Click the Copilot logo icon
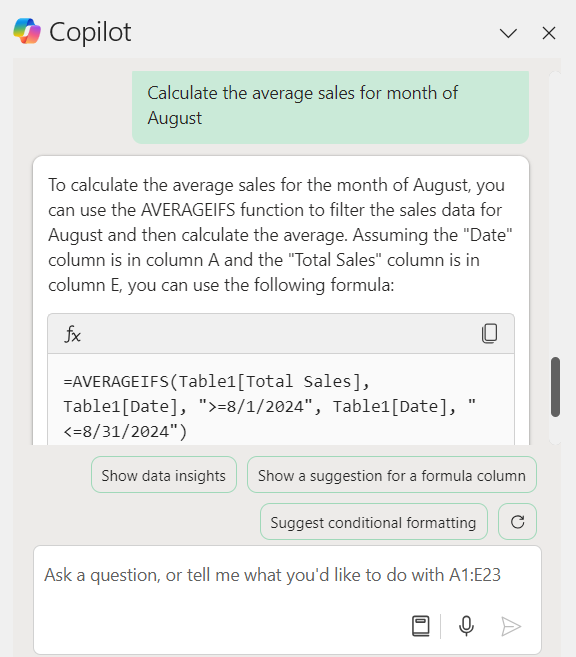This screenshot has height=657, width=576. tap(27, 31)
